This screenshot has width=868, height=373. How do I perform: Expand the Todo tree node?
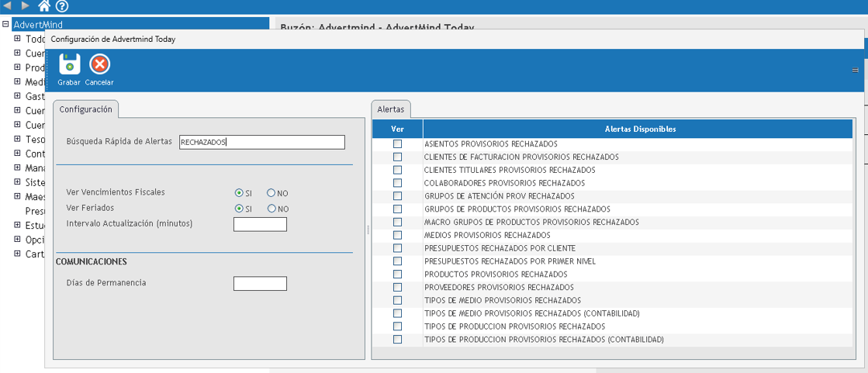[x=17, y=38]
